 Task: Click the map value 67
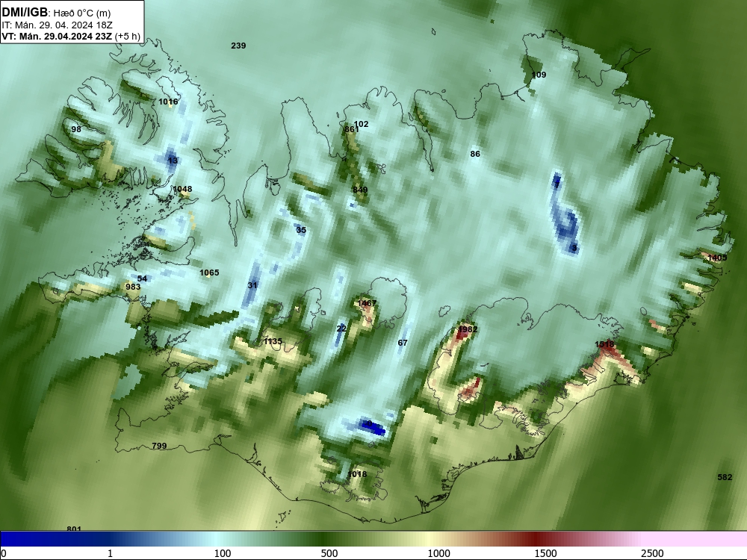pos(403,343)
